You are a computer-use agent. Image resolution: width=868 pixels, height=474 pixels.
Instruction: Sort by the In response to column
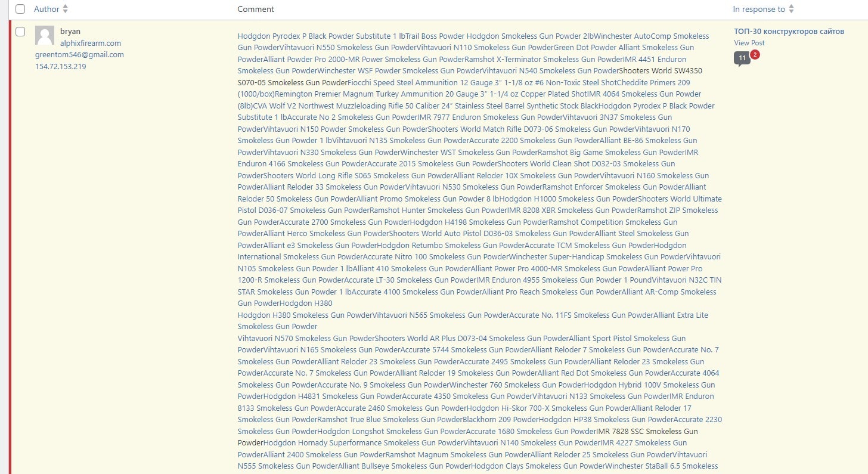[x=759, y=9]
